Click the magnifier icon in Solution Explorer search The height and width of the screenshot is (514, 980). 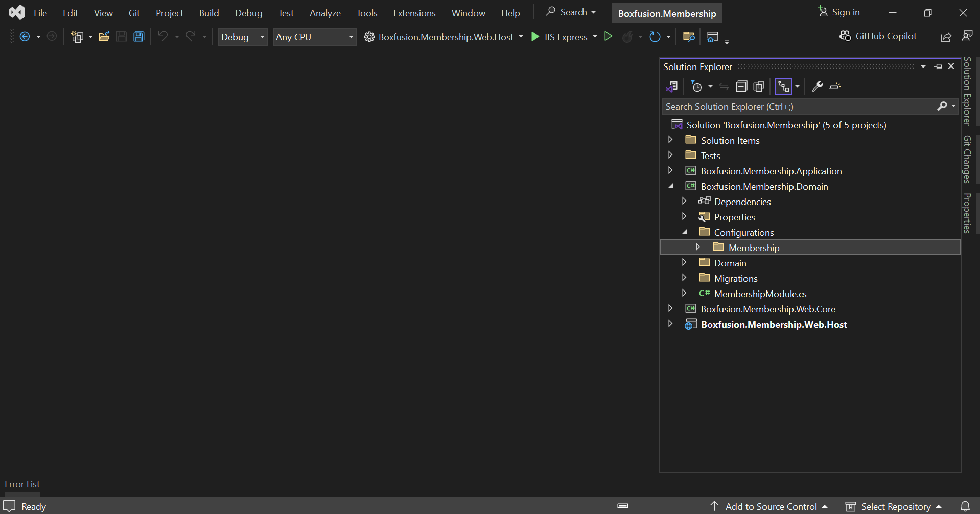(x=942, y=106)
